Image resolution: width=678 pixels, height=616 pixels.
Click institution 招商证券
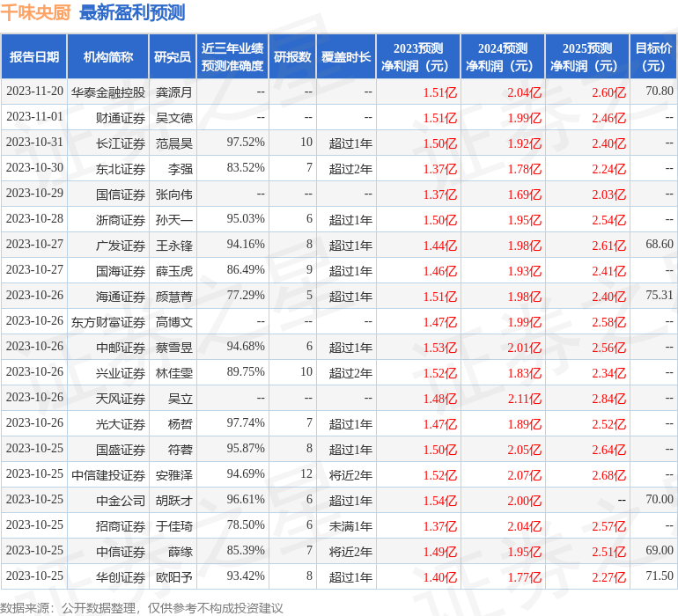(x=121, y=525)
